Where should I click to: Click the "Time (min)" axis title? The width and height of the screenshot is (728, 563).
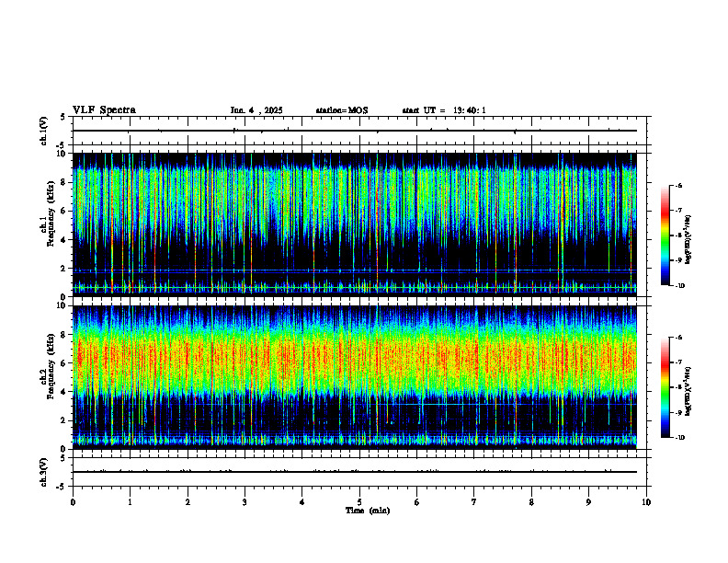tap(368, 511)
